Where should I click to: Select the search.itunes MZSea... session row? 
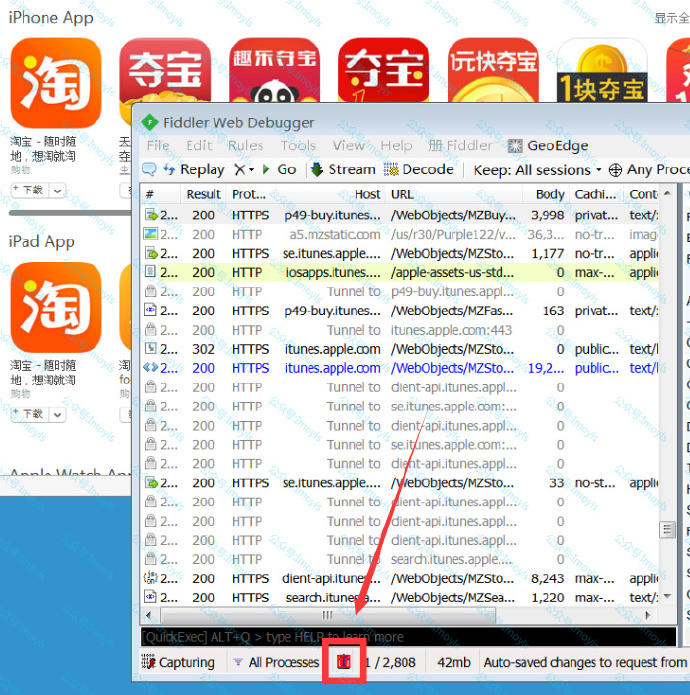tap(400, 597)
